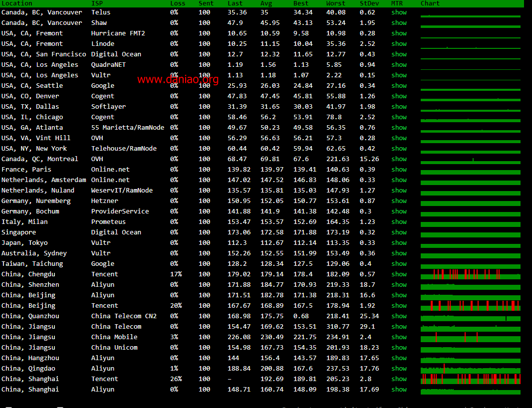Viewport: 532px width, 408px height.
Task: Show the MTR for China, Chengdu Tencent
Action: point(399,274)
